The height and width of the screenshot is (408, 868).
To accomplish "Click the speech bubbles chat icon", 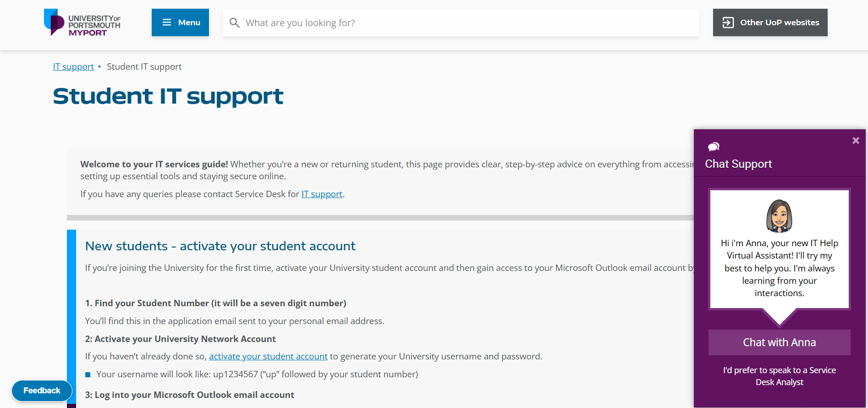I will [714, 147].
